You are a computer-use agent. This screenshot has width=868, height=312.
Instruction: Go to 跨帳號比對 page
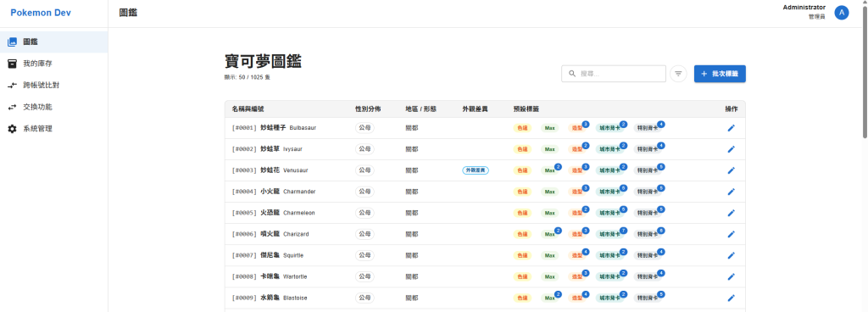point(53,85)
